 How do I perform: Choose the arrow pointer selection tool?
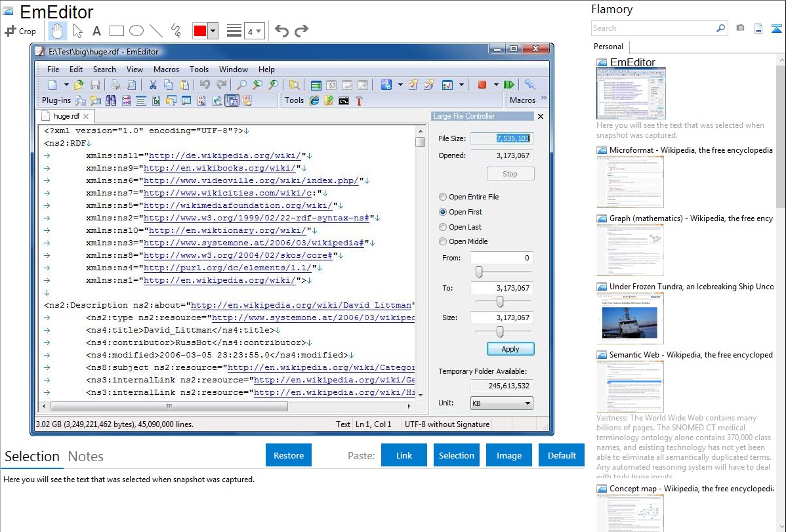pyautogui.click(x=77, y=31)
